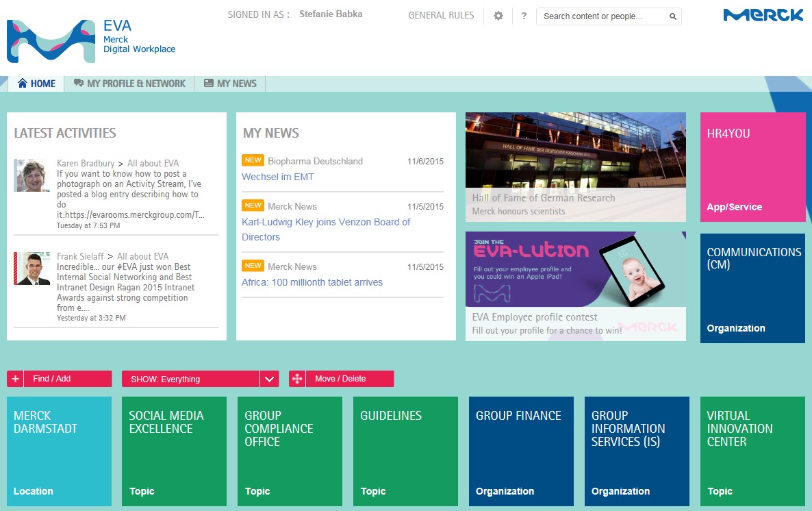Click the Tuesday at 7:53 PM timestamp
Image resolution: width=812 pixels, height=511 pixels.
(88, 225)
